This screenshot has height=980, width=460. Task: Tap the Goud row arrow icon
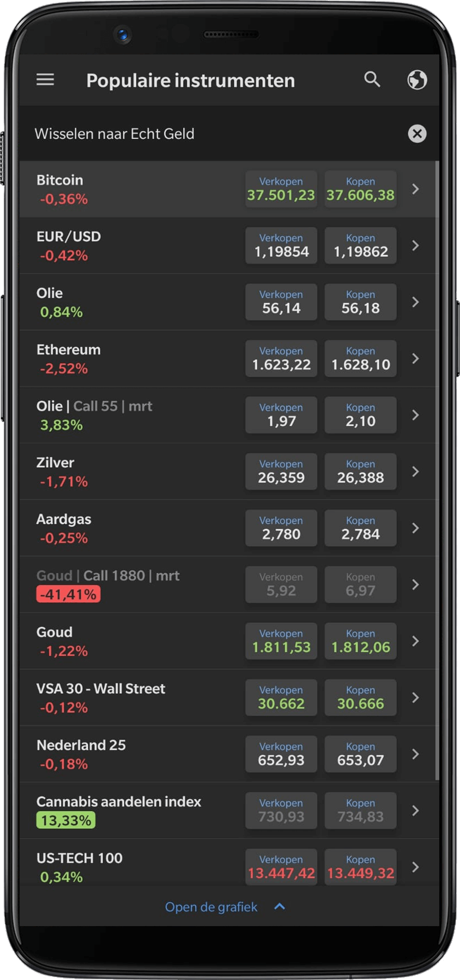point(415,641)
